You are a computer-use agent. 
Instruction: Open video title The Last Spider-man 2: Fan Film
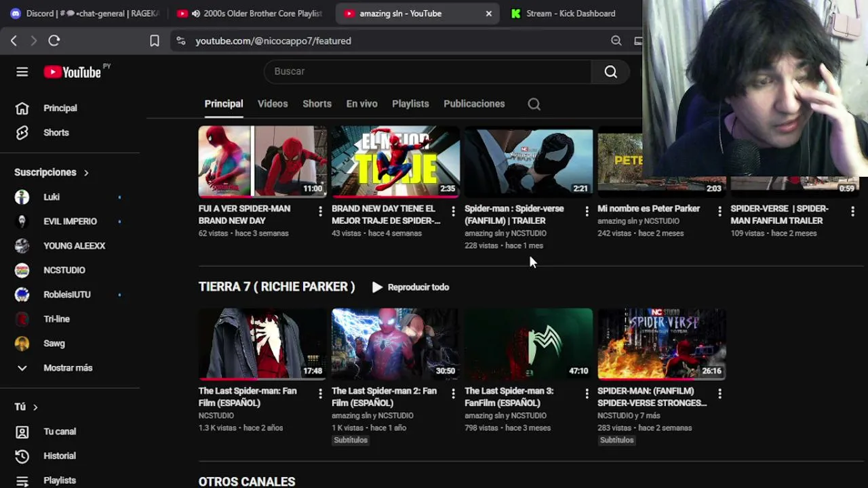pos(384,397)
